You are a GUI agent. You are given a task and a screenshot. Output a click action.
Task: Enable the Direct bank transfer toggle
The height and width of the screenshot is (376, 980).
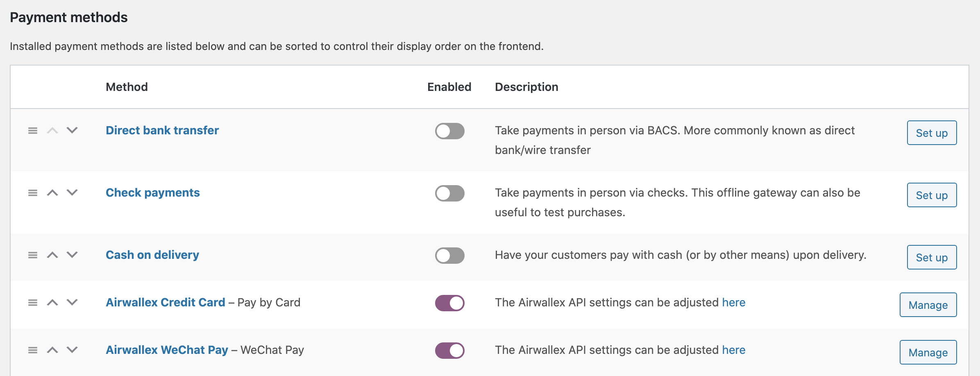[450, 132]
